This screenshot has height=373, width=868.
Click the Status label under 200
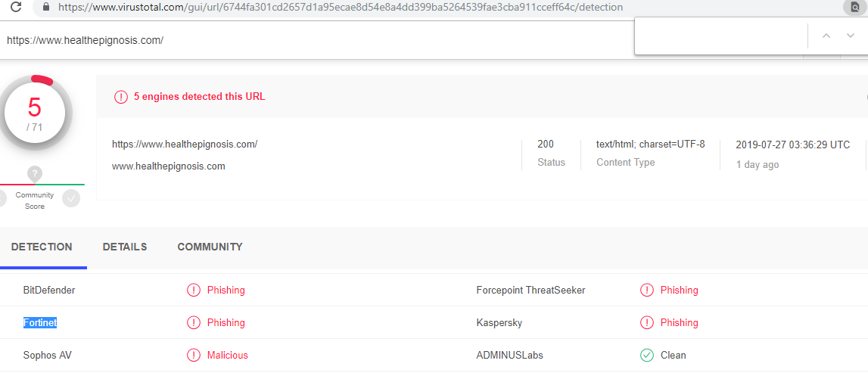[x=552, y=163]
